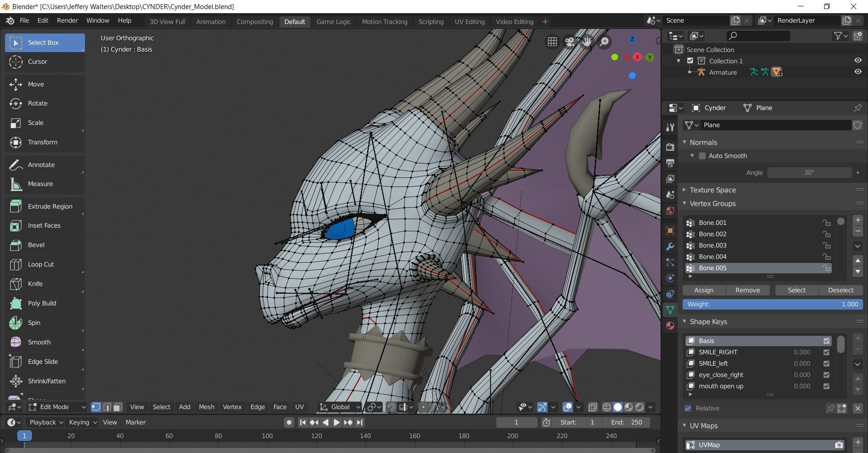The image size is (868, 453).
Task: Select the Cursor tool
Action: (45, 62)
